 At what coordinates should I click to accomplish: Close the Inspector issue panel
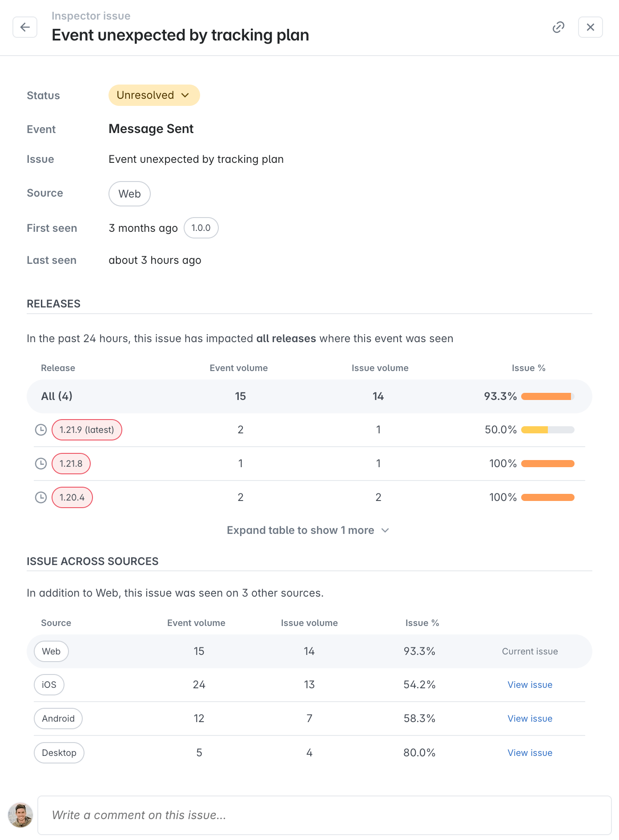point(590,27)
